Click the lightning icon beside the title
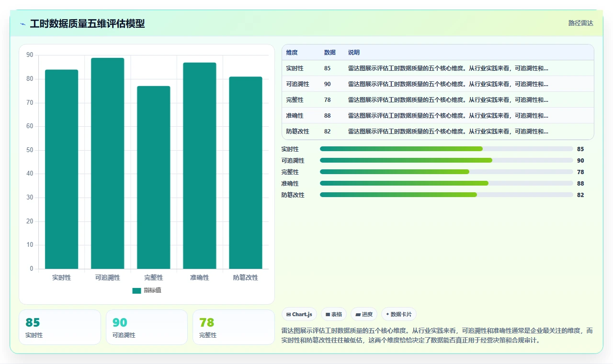The height and width of the screenshot is (364, 613). (x=23, y=24)
